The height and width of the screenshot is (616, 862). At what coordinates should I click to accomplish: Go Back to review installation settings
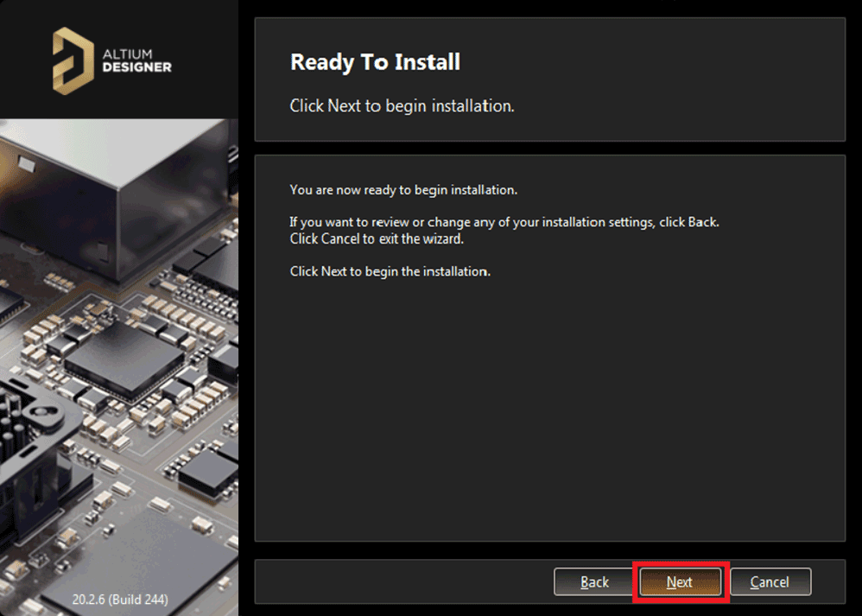[x=594, y=581]
